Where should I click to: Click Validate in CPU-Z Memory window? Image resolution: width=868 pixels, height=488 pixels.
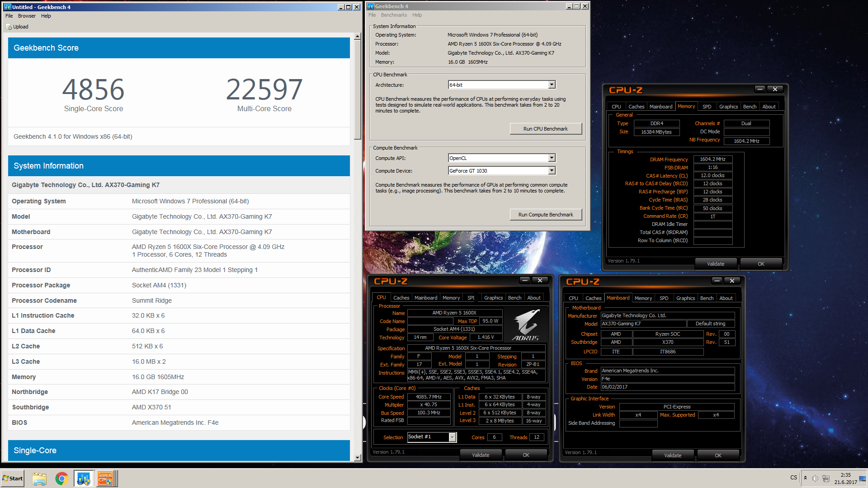(x=716, y=264)
